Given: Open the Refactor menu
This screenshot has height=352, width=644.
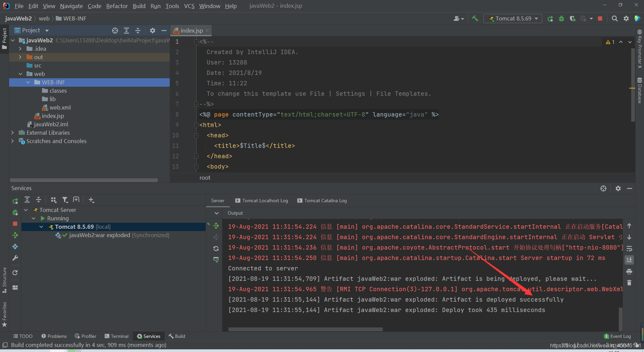Looking at the screenshot, I should 117,6.
